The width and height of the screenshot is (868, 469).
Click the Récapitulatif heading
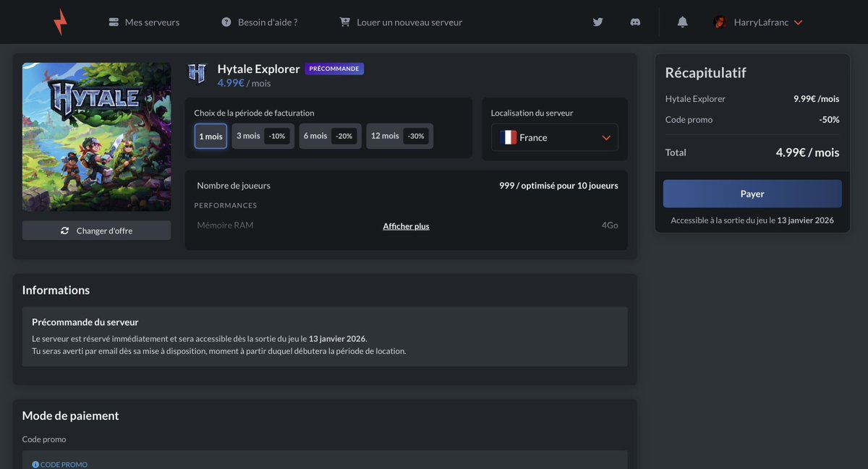(x=705, y=73)
